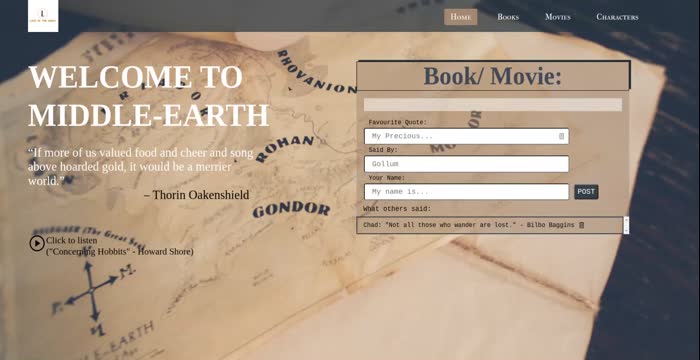Click the quotes list scrollbar up arrow
The width and height of the screenshot is (700, 360).
626,220
